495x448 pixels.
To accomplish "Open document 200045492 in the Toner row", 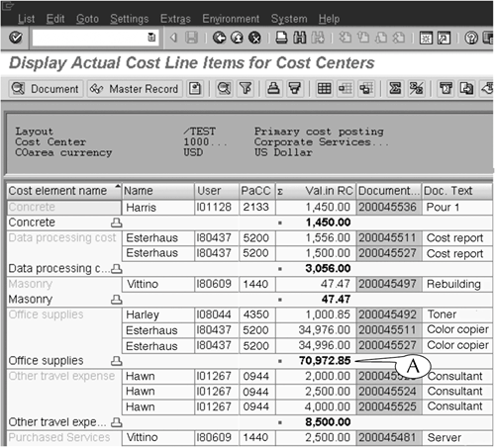I will 388,314.
